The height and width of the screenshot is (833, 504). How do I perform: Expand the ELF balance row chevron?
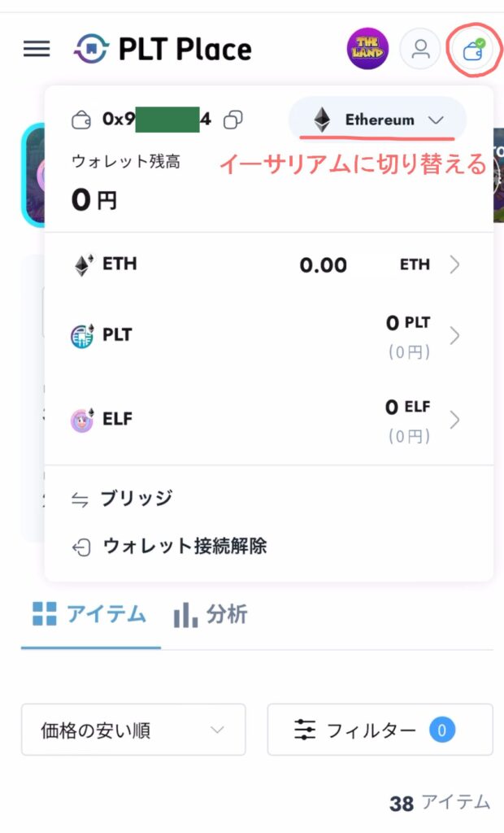coord(454,420)
